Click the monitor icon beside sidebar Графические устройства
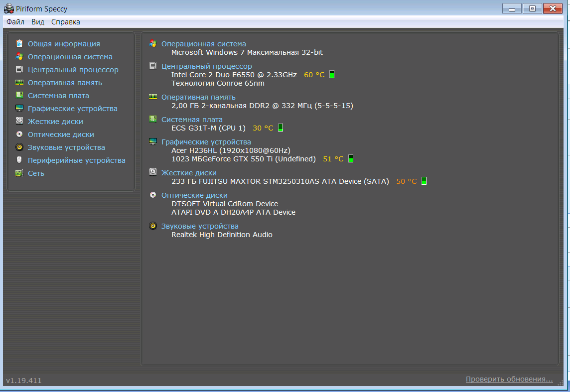Viewport: 570px width, 392px height. [19, 108]
